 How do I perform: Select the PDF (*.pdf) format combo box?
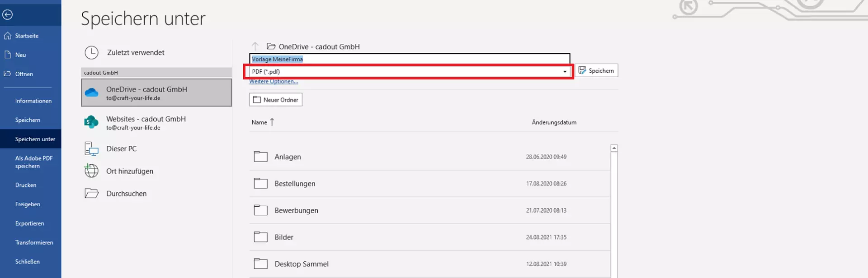tap(409, 72)
